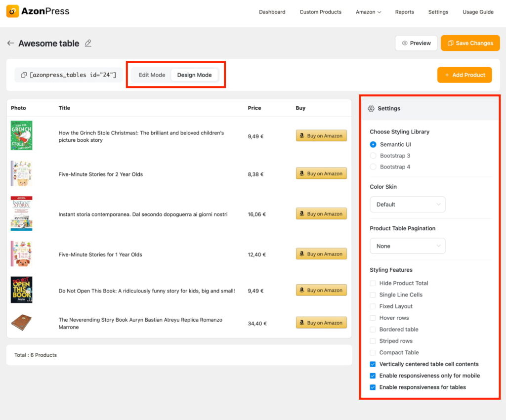Open the Dashboard menu item
The height and width of the screenshot is (420, 506).
272,12
